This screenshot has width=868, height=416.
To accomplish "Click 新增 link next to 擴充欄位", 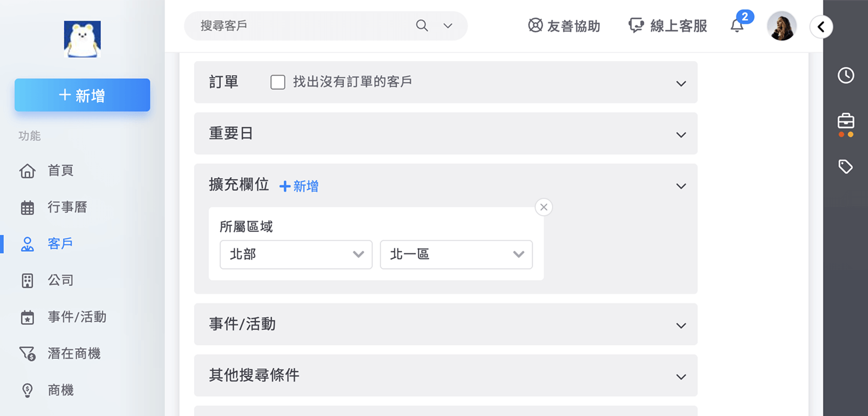I will tap(299, 186).
